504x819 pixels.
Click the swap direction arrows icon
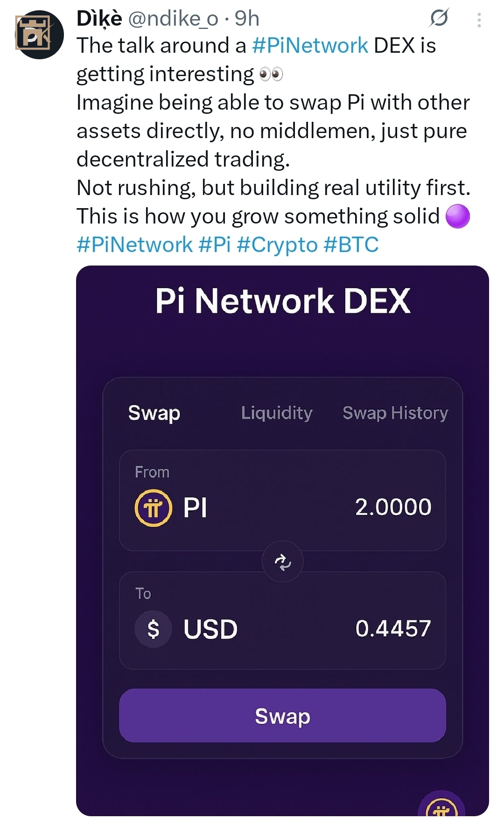click(282, 561)
